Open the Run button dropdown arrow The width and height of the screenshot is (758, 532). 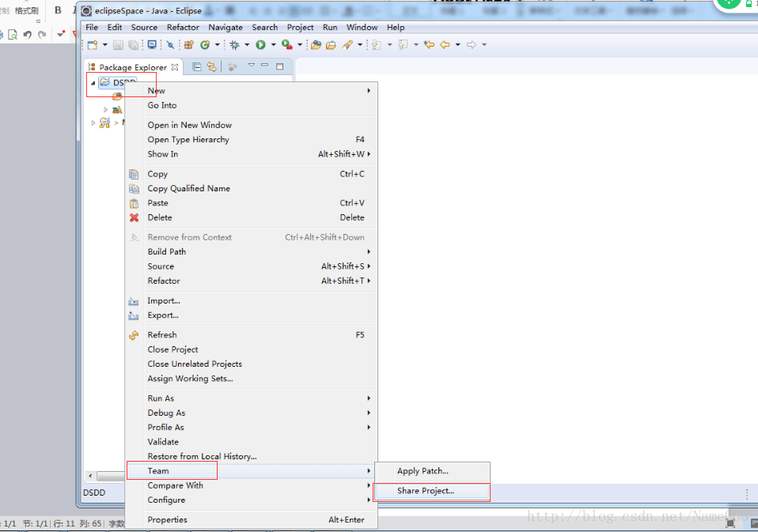pyautogui.click(x=273, y=45)
